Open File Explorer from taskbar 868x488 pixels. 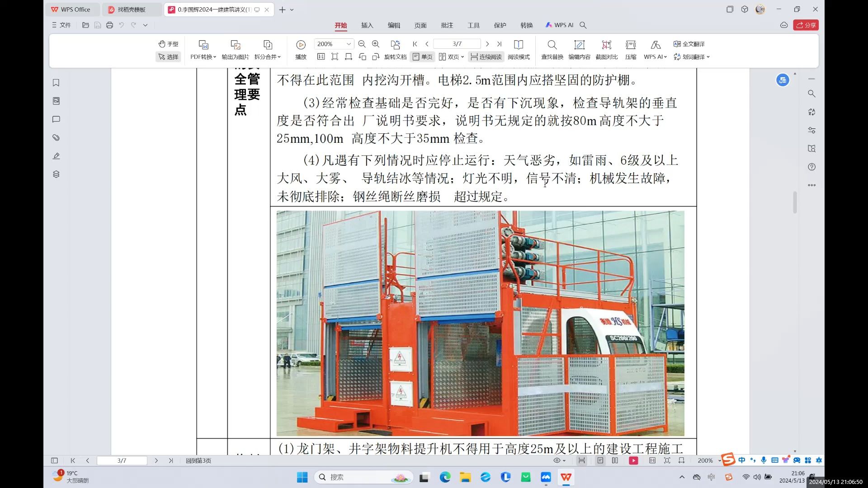pos(465,477)
